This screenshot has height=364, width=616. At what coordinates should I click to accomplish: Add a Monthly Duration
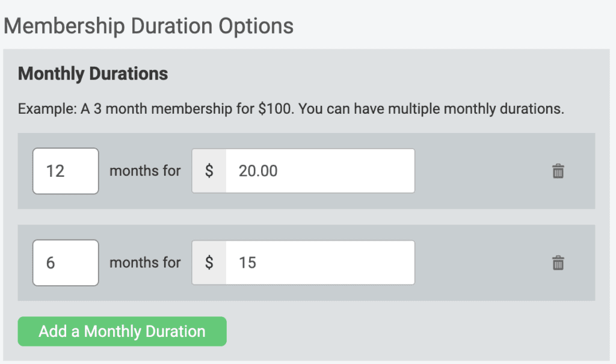pos(122,332)
